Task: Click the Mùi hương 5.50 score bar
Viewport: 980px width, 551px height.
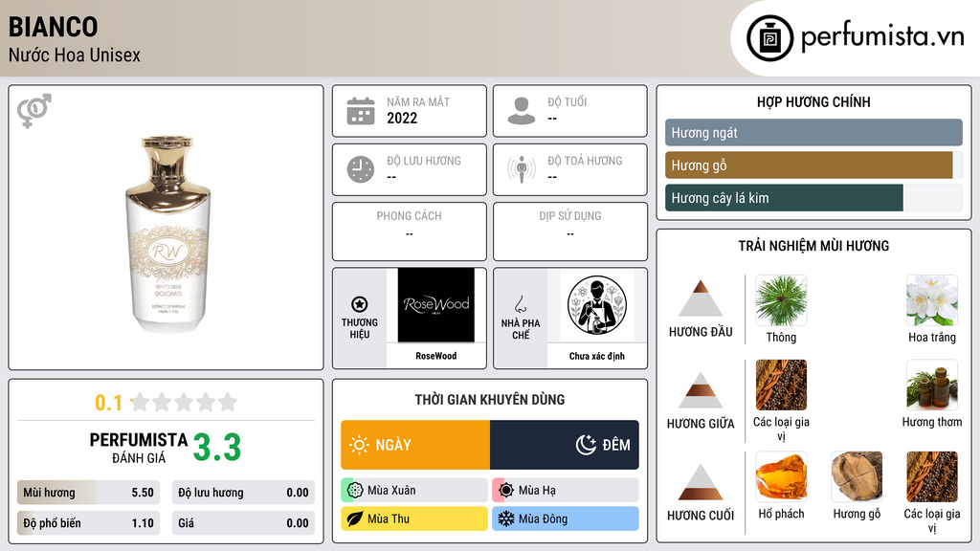Action: click(88, 493)
